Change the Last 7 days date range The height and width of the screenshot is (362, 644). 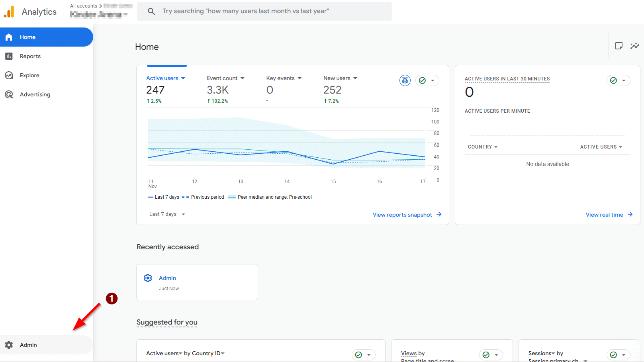tap(167, 214)
